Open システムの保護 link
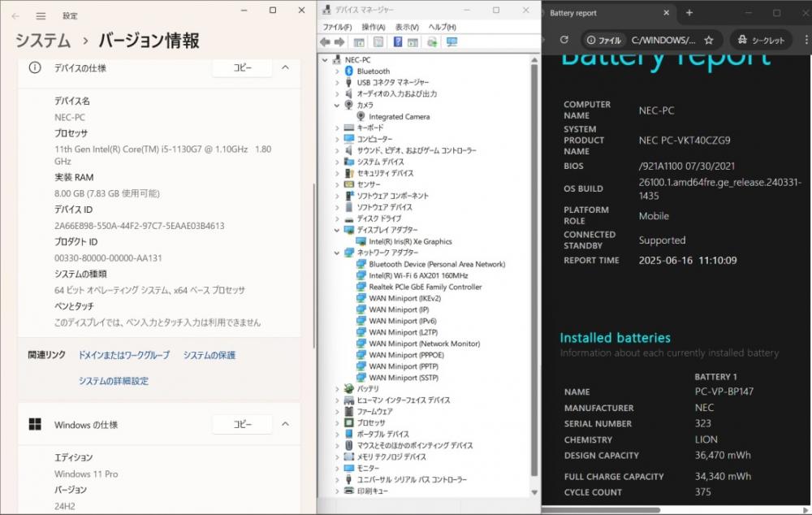The height and width of the screenshot is (515, 812). point(209,355)
